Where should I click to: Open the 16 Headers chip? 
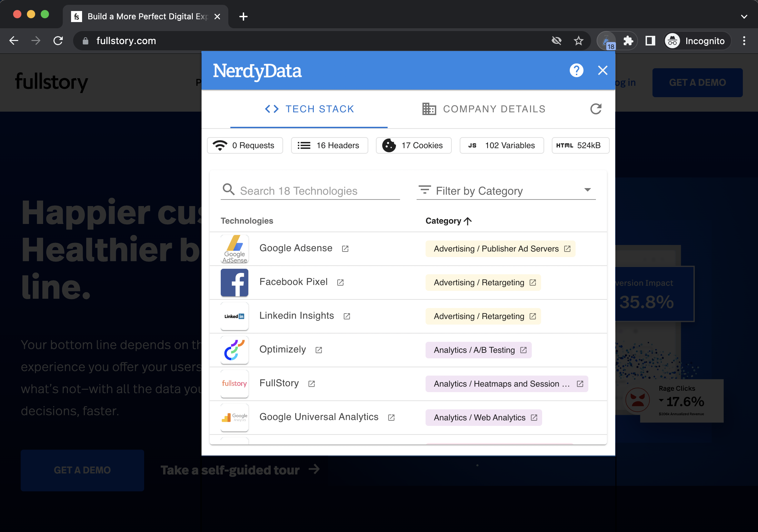pos(329,145)
